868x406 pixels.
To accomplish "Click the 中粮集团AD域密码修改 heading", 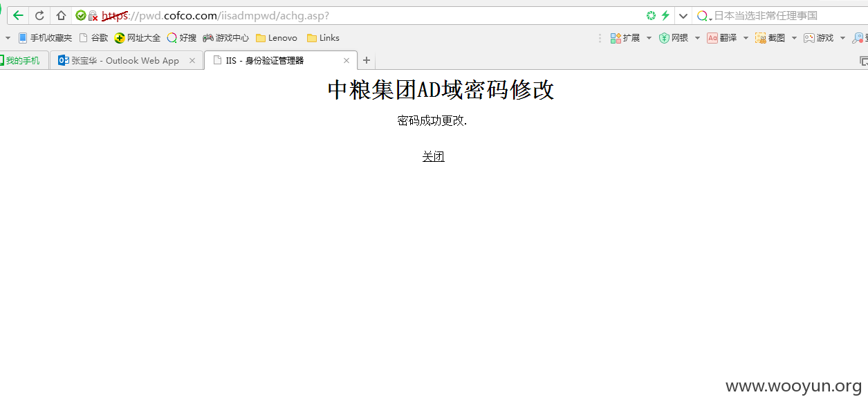I will pyautogui.click(x=441, y=90).
